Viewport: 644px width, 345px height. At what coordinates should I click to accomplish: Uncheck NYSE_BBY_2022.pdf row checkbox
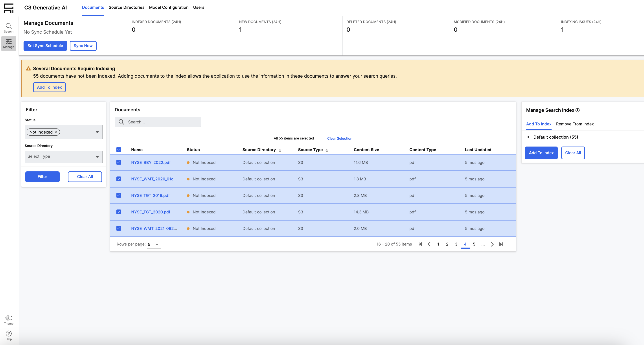pos(119,163)
